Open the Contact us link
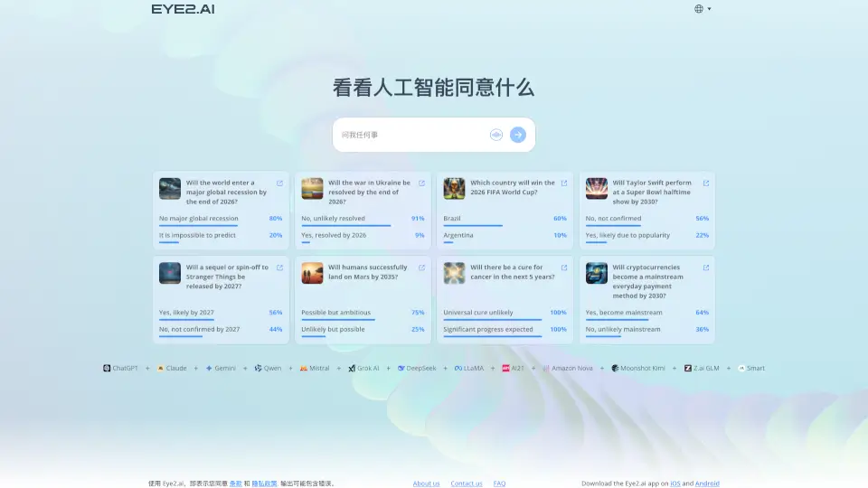The image size is (868, 488). (x=467, y=483)
